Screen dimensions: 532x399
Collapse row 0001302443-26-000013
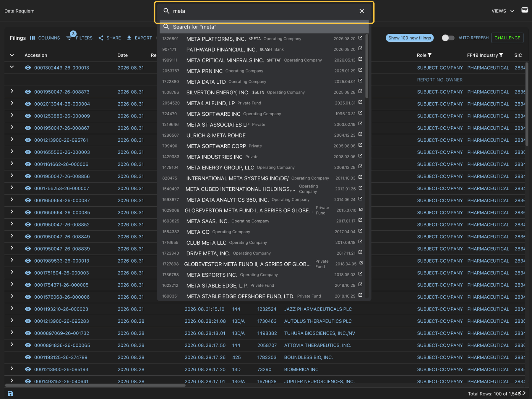pyautogui.click(x=12, y=67)
